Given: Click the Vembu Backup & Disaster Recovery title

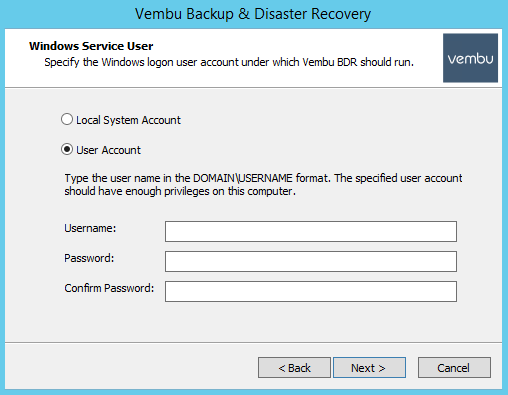Looking at the screenshot, I should 253,14.
